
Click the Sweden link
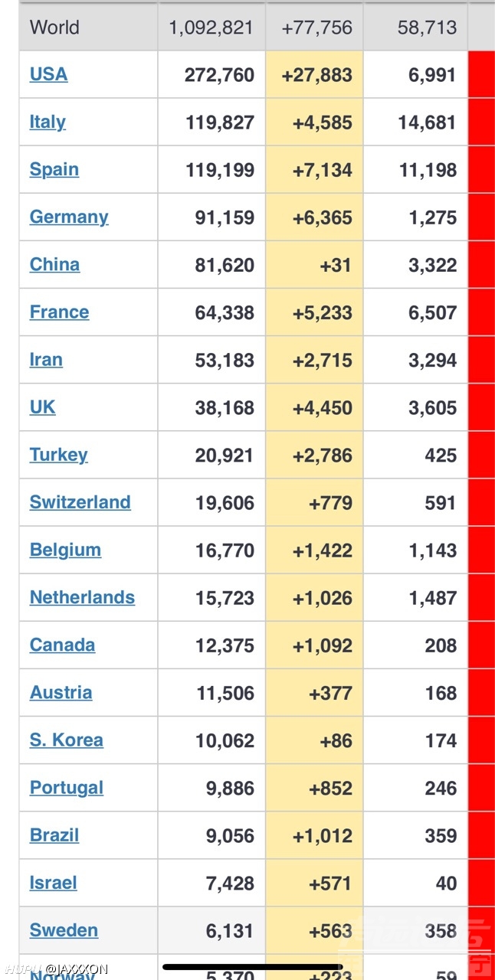64,930
